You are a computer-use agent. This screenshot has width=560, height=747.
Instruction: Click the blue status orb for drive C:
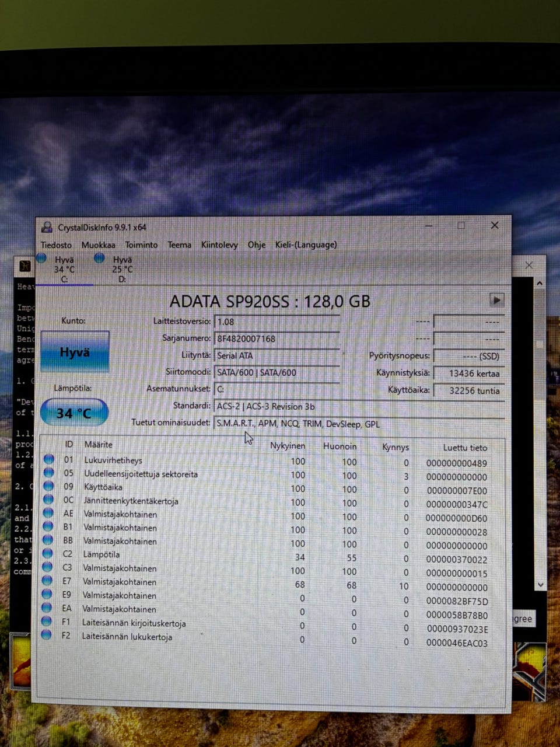(x=41, y=257)
